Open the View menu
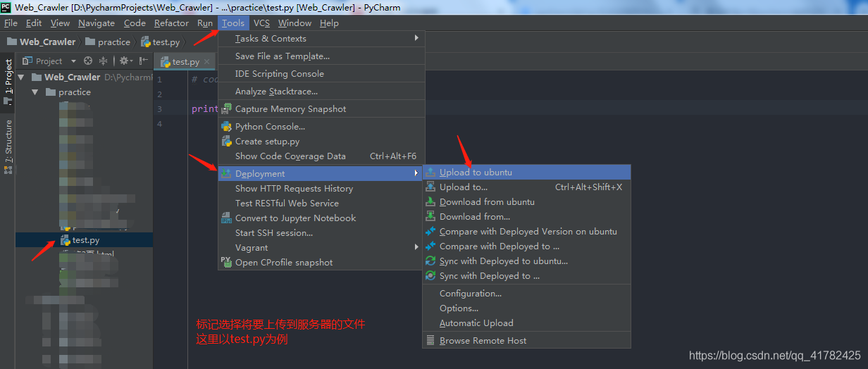Image resolution: width=868 pixels, height=369 pixels. [60, 23]
